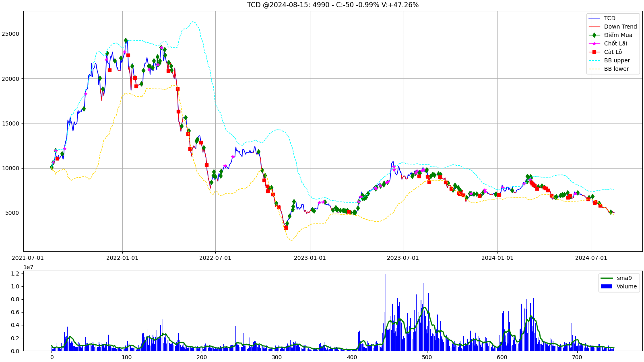
Task: Click the 2024-07-01 date axis label
Action: (591, 258)
